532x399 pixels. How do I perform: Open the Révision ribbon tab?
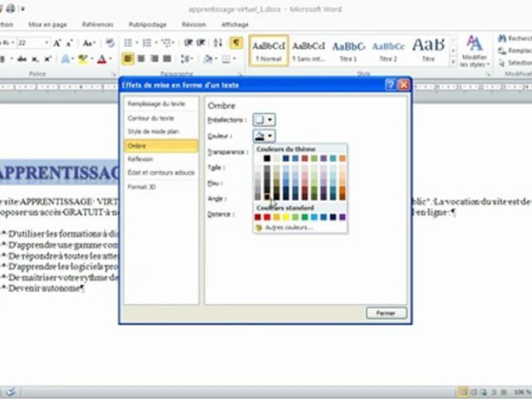[x=194, y=24]
